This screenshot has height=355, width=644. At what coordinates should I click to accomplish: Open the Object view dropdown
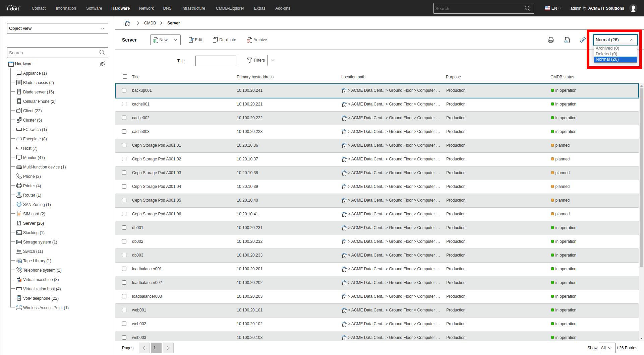click(x=58, y=28)
